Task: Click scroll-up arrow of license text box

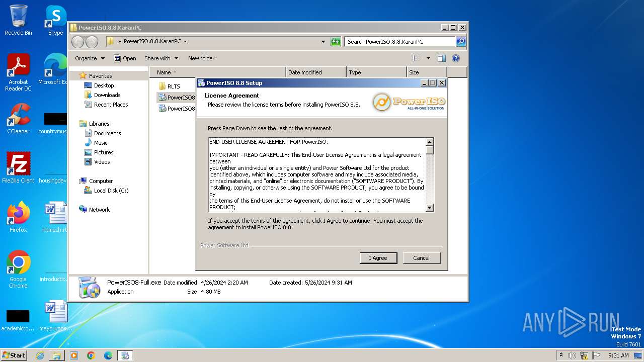Action: click(x=429, y=142)
